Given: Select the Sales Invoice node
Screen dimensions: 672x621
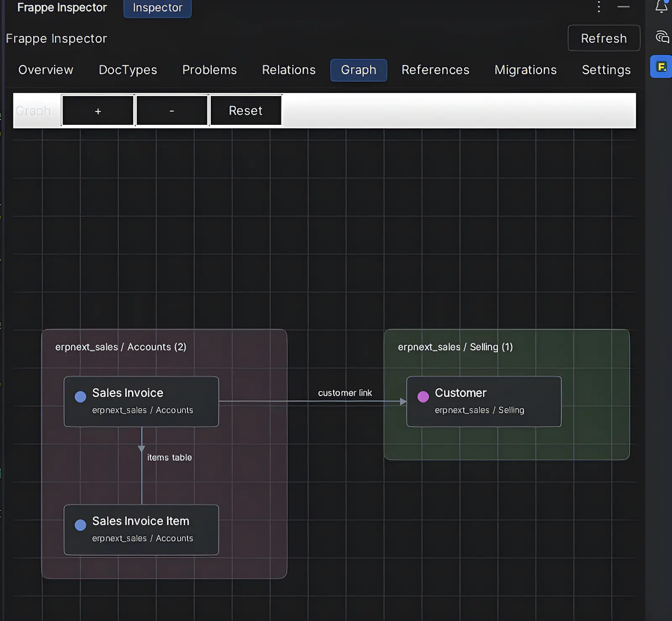Looking at the screenshot, I should tap(141, 402).
